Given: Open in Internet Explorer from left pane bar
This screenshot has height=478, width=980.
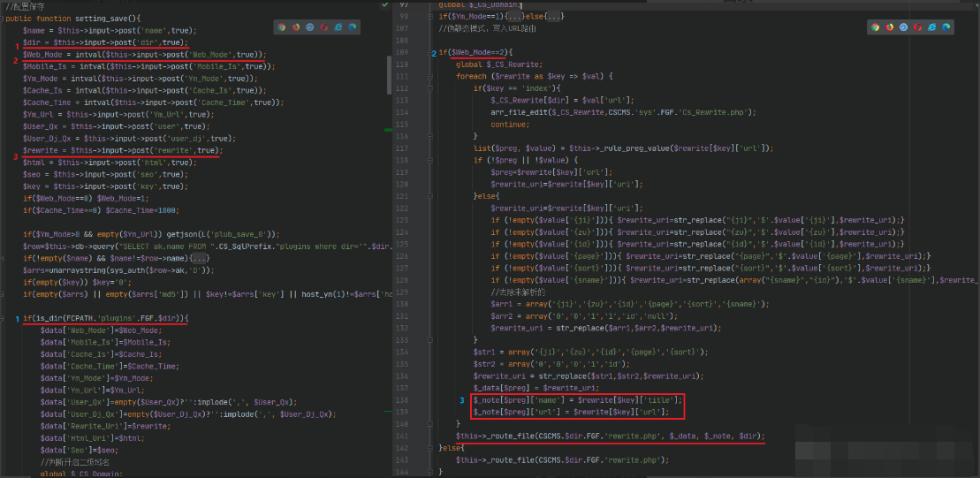Looking at the screenshot, I should click(x=338, y=27).
